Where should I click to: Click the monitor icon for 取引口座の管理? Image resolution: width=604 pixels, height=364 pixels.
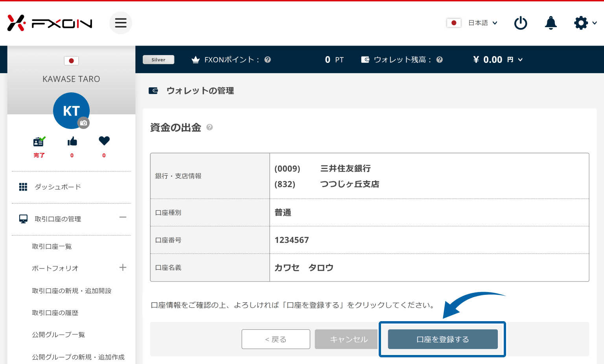point(23,219)
